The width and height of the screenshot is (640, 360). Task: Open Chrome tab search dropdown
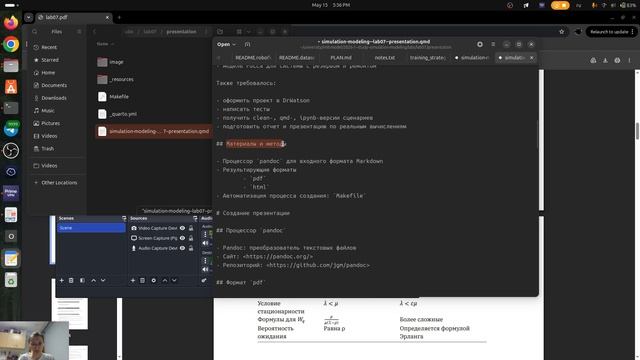coord(29,18)
